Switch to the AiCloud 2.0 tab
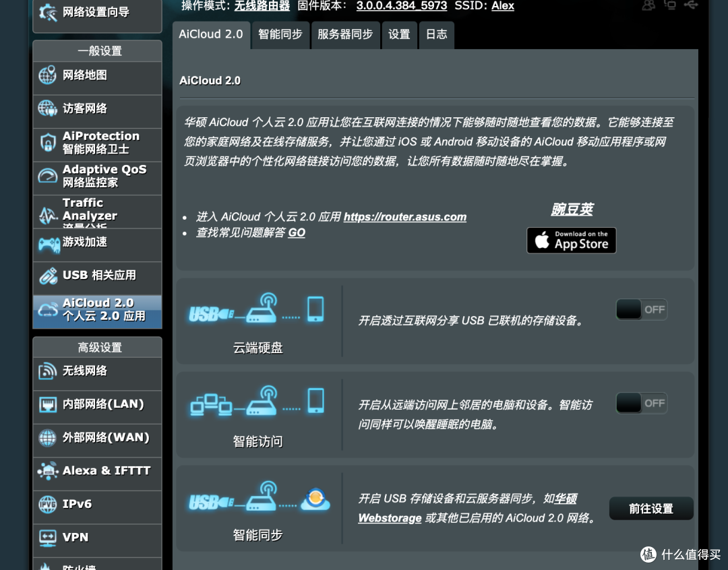 pyautogui.click(x=211, y=35)
